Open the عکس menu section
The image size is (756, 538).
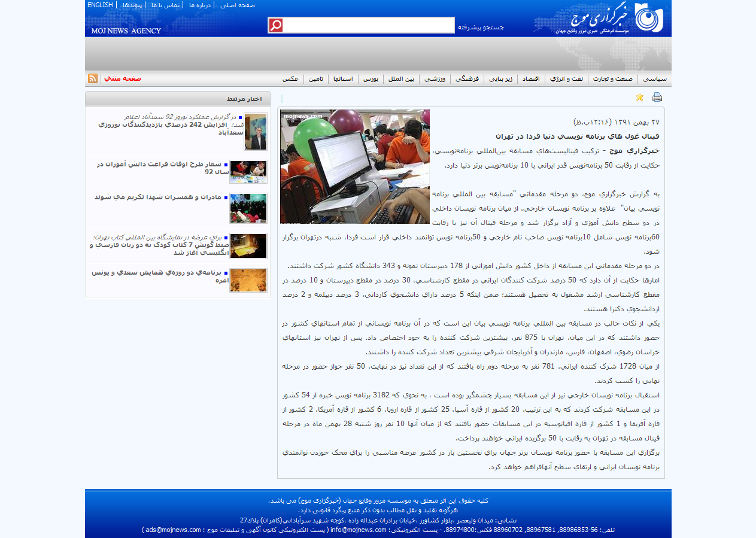290,79
